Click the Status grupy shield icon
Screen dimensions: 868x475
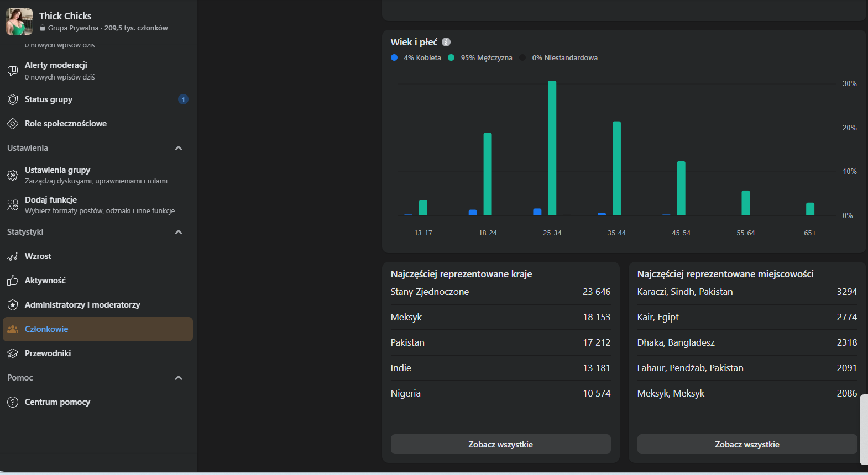click(x=13, y=99)
